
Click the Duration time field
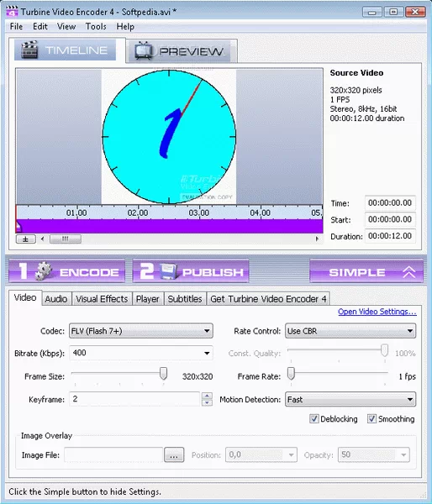390,235
